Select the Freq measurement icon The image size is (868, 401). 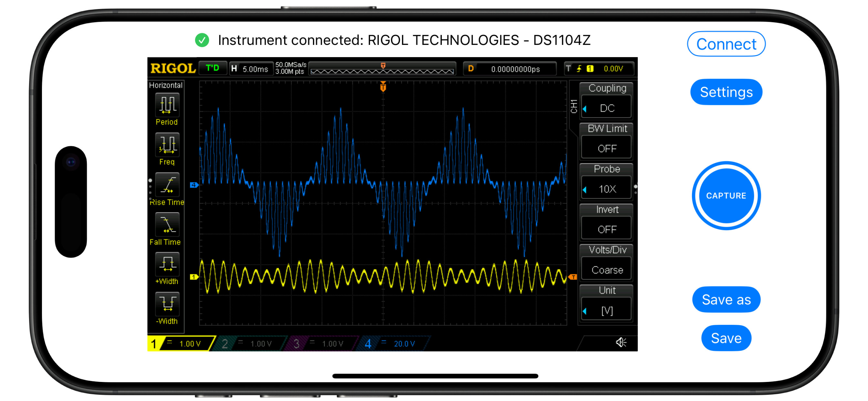(167, 145)
